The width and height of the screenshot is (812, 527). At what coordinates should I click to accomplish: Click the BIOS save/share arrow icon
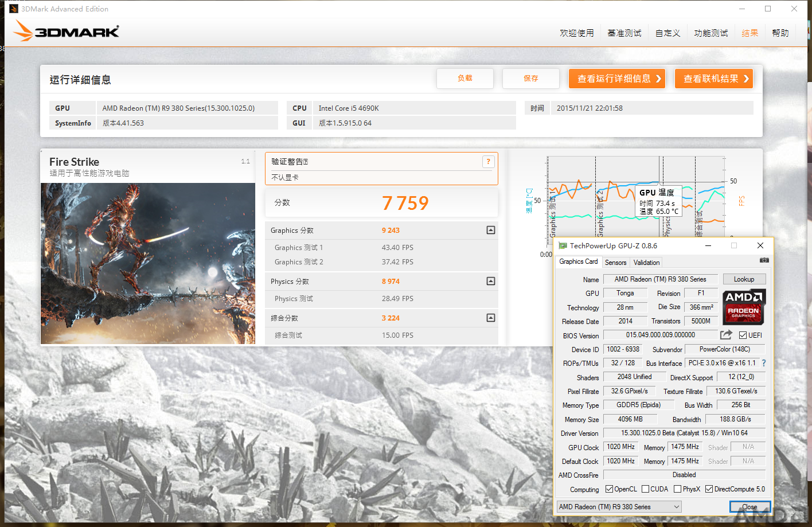(726, 335)
